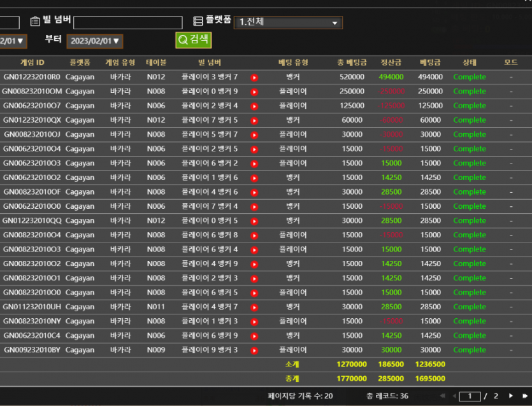
Task: Sort by 베팅 유형 column header
Action: (293, 62)
